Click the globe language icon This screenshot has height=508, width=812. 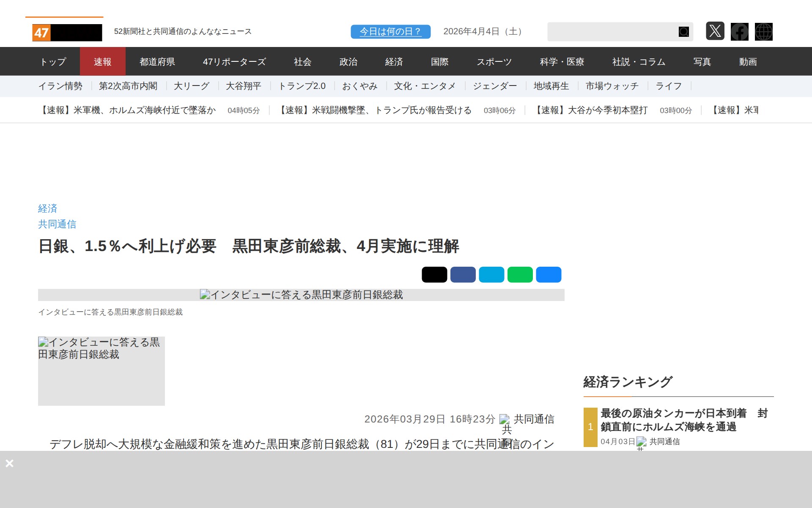[764, 31]
